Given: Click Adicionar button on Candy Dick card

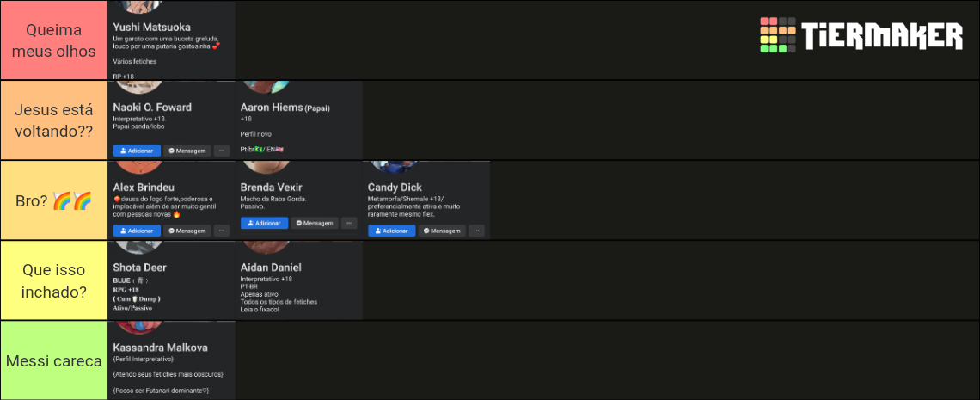Looking at the screenshot, I should 392,231.
